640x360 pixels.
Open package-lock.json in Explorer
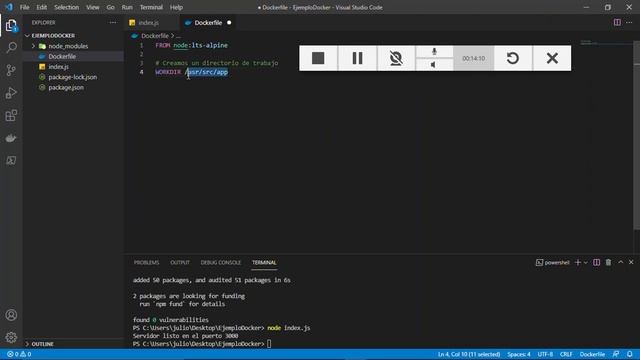tap(73, 77)
